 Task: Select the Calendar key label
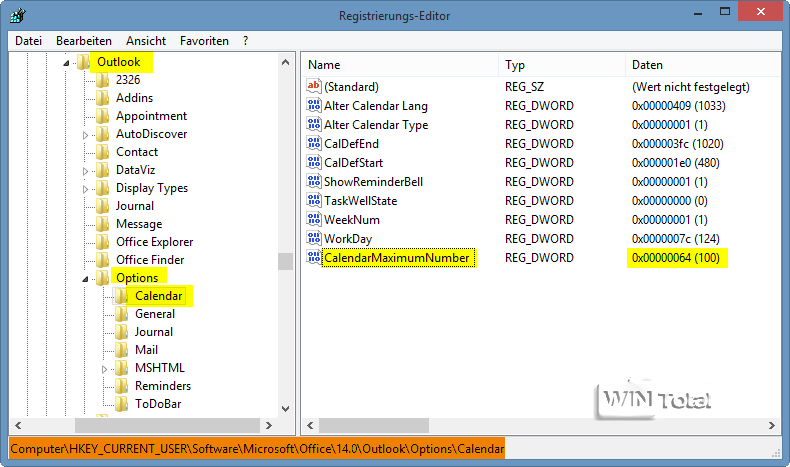point(158,296)
